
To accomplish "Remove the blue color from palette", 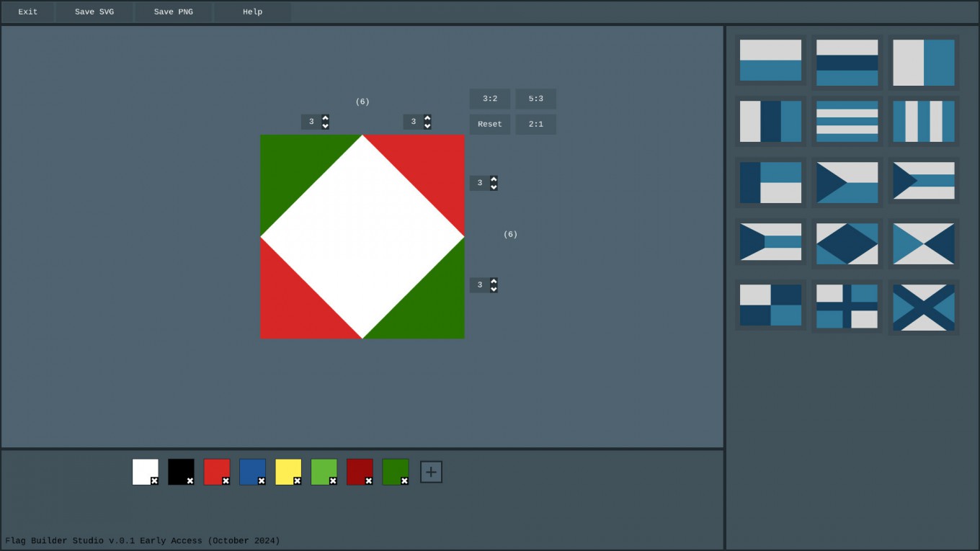I will tap(262, 480).
